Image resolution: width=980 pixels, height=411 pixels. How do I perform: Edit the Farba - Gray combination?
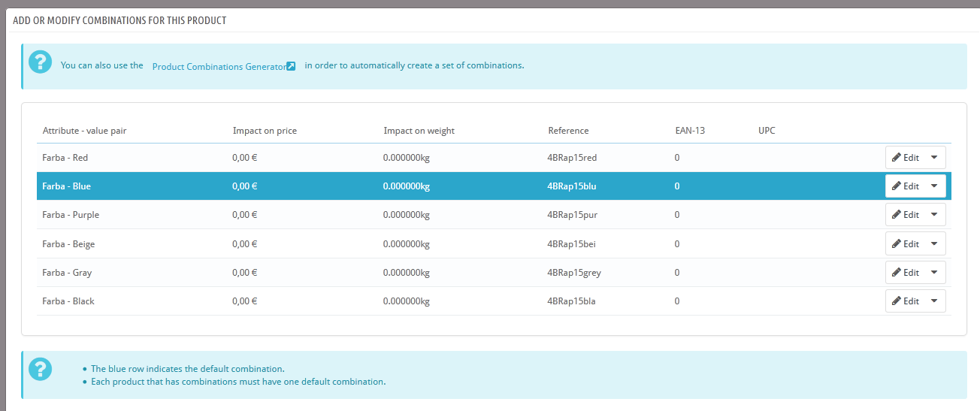tap(906, 273)
